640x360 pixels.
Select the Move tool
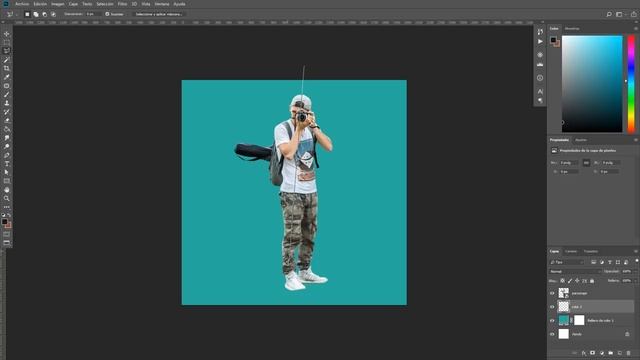(7, 34)
